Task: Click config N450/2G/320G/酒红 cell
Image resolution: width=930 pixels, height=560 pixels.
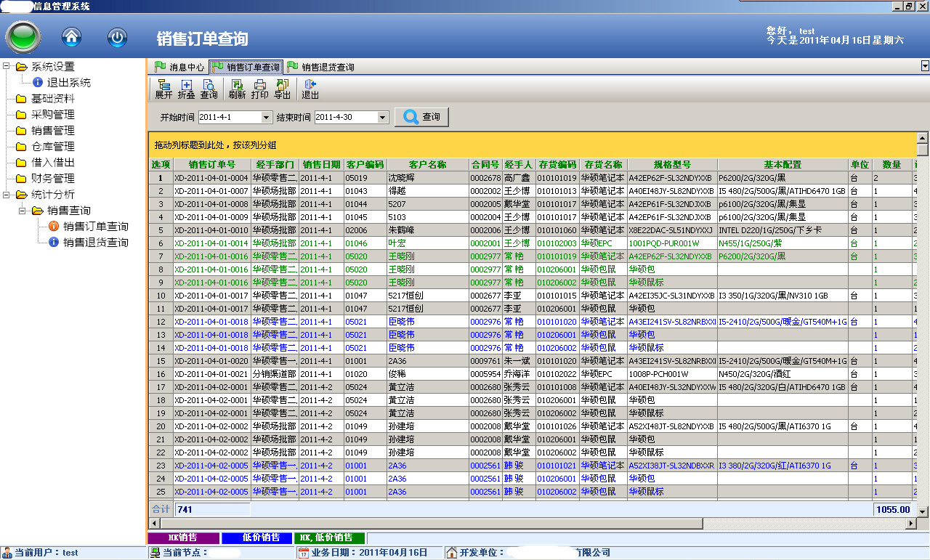Action: (x=783, y=374)
